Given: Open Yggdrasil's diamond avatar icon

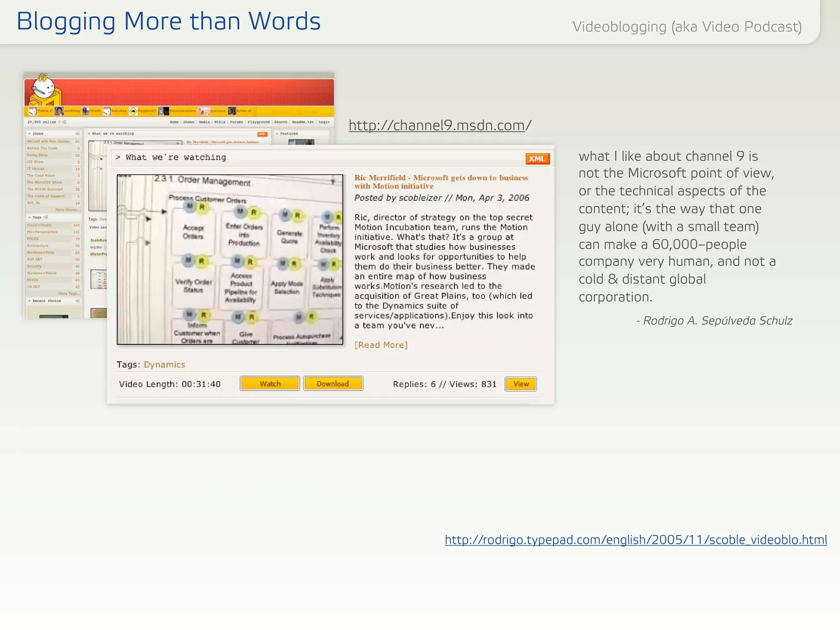Looking at the screenshot, I should tap(133, 111).
